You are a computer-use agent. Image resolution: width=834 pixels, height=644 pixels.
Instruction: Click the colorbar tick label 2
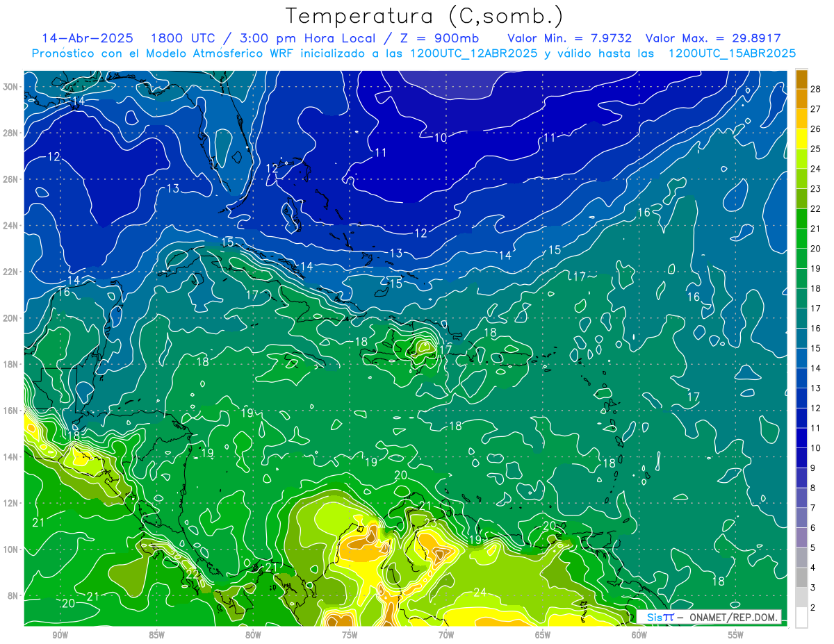(814, 607)
